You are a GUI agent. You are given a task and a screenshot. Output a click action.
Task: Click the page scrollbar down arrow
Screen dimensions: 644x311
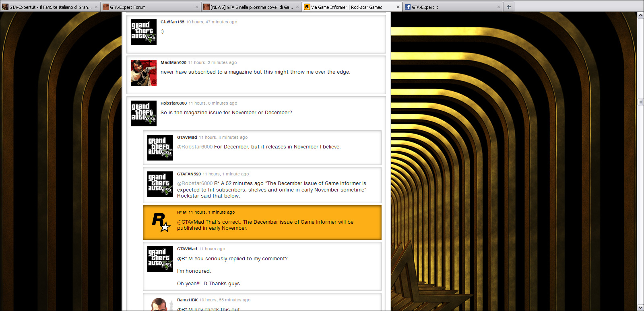(x=640, y=307)
